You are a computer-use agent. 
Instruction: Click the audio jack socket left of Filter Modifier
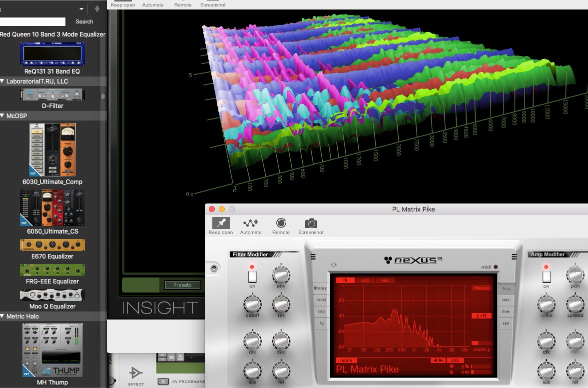pos(214,268)
